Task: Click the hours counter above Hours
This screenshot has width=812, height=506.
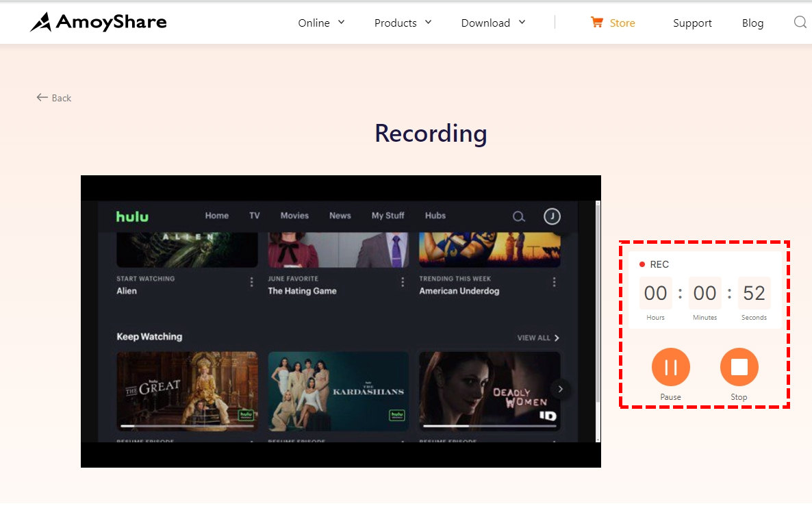Action: tap(656, 293)
